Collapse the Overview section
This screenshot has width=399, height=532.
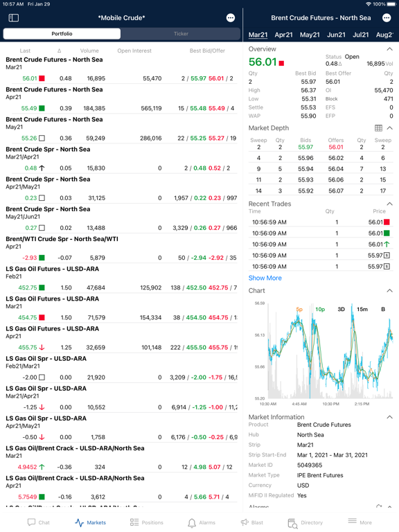click(x=389, y=49)
